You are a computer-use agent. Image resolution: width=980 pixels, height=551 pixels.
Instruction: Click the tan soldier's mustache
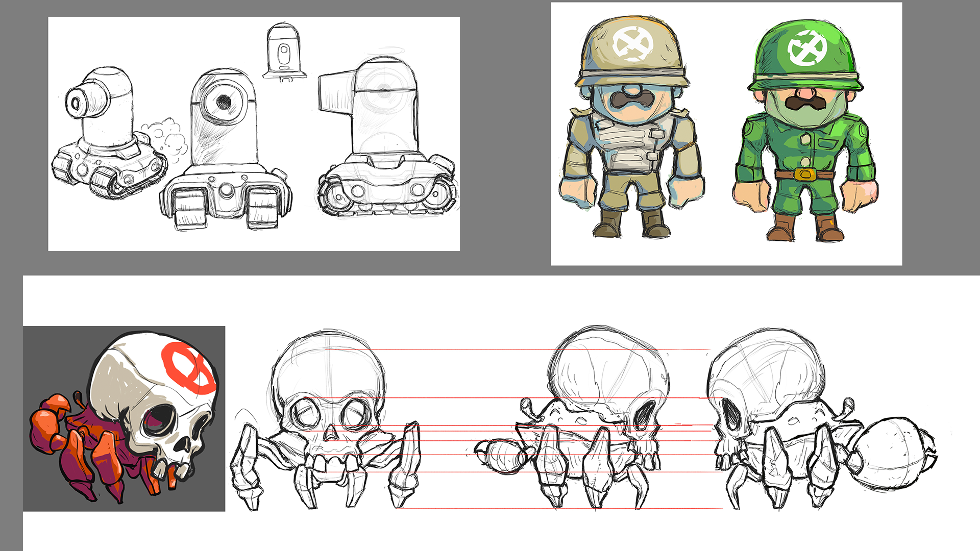[x=632, y=99]
